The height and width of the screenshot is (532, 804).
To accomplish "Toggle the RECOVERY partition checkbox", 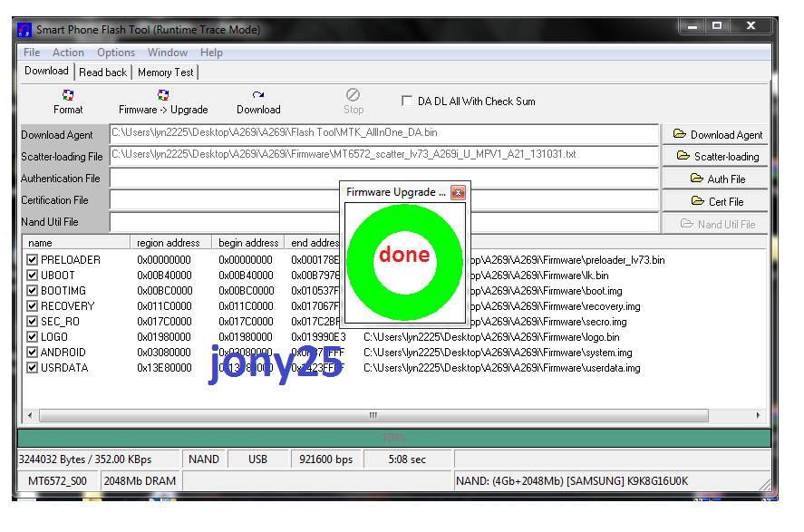I will (x=33, y=306).
